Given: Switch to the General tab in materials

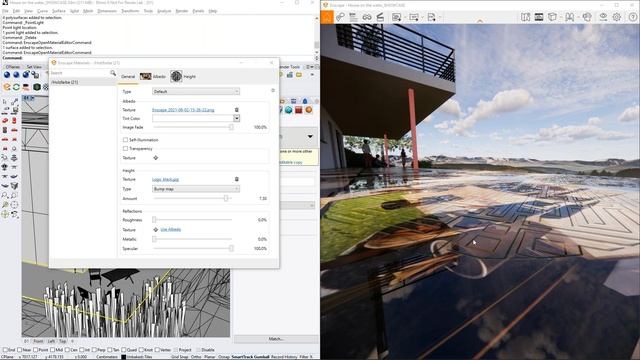Looking at the screenshot, I should (x=128, y=77).
